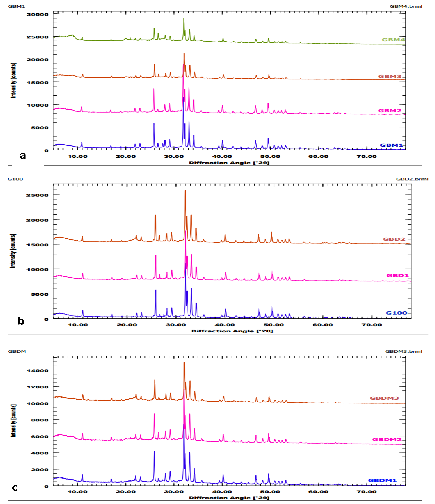Click the GBDM title above bottom chart
435x504 pixels.
pos(17,351)
